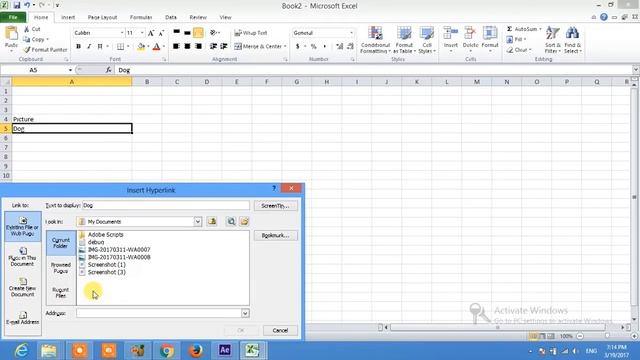Image resolution: width=640 pixels, height=360 pixels.
Task: Toggle Align Text Right
Action: tap(198, 47)
